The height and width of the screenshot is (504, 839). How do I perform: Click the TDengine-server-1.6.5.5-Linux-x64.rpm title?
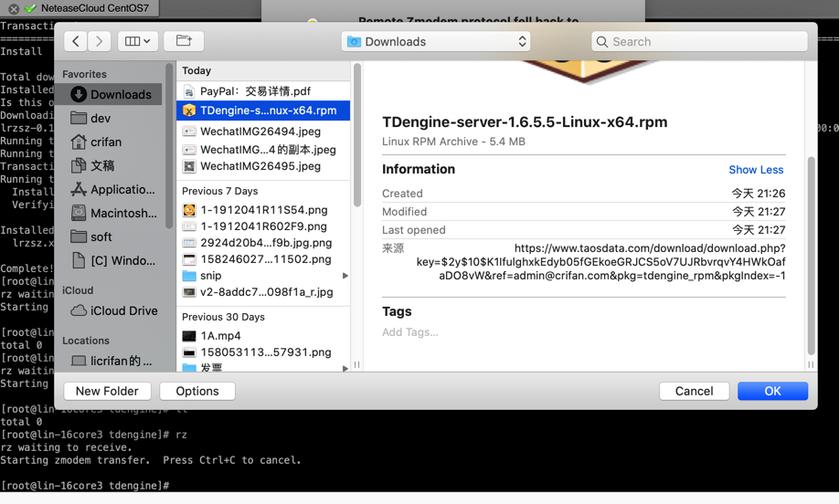tap(525, 121)
